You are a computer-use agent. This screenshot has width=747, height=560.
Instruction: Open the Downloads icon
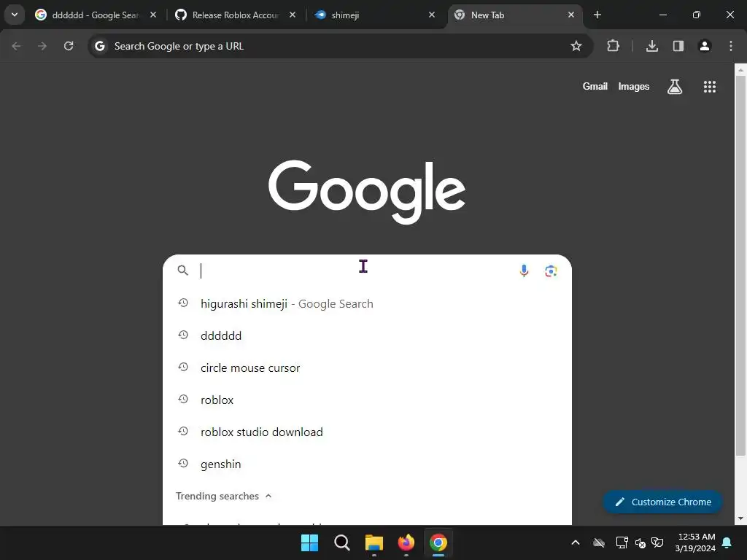click(651, 46)
